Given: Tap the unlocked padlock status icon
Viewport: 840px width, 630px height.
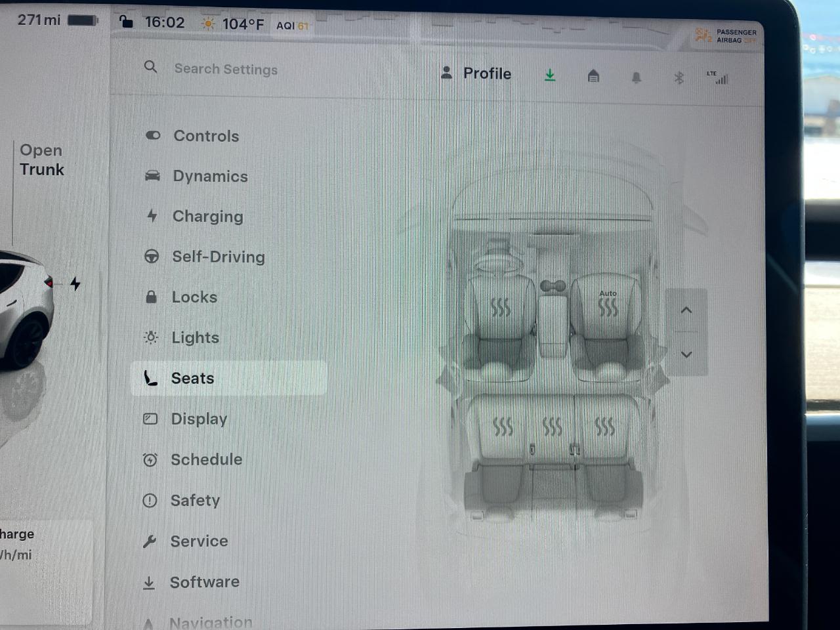Looking at the screenshot, I should coord(126,22).
